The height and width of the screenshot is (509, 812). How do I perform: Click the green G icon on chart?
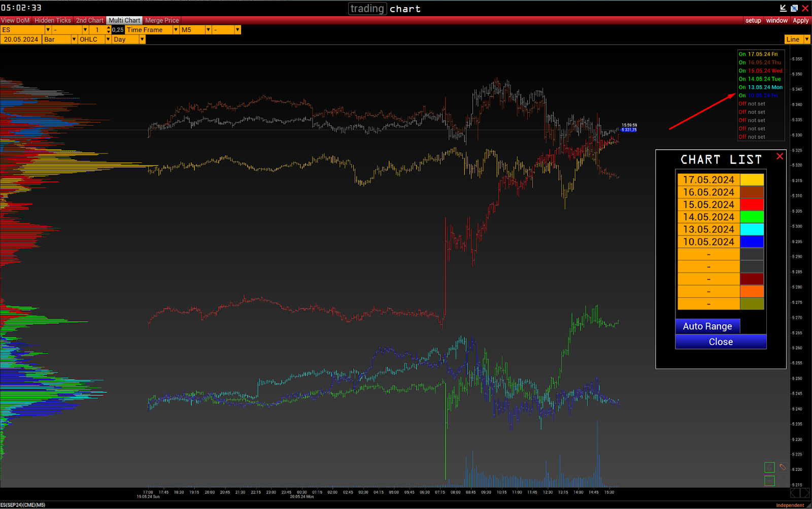coord(769,467)
